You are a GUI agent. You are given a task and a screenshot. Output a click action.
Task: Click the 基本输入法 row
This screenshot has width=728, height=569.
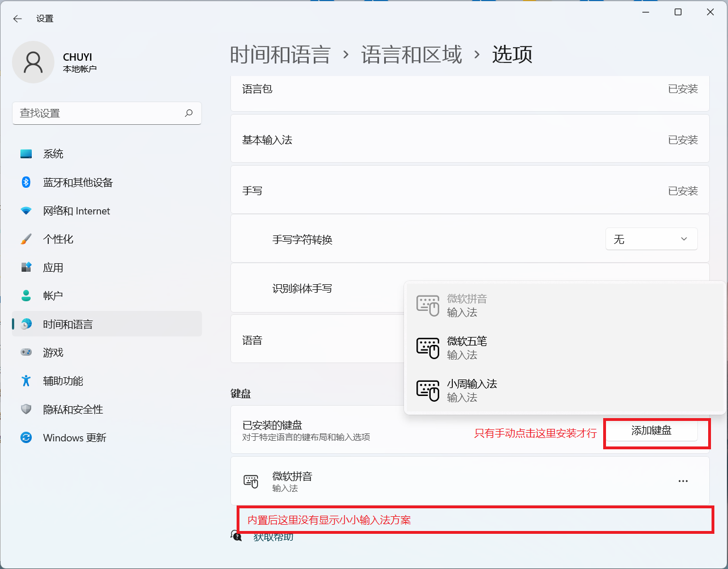pos(470,140)
